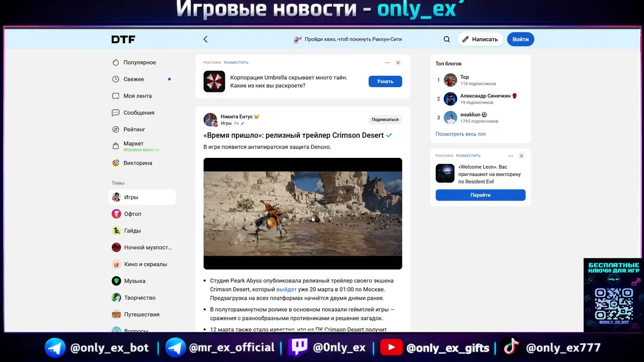Click the DTF logo
Viewport: 644px width, 362px height.
123,39
